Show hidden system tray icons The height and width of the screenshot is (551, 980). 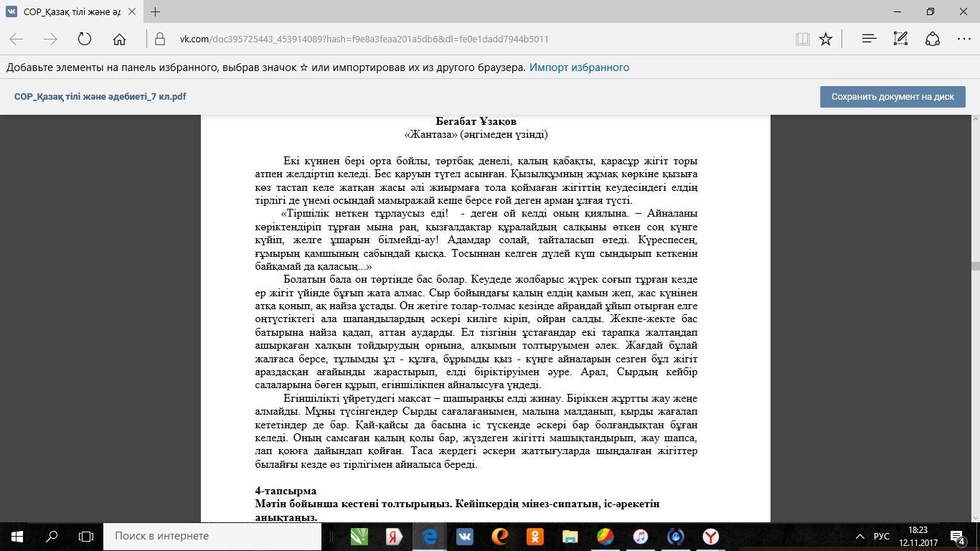click(860, 536)
